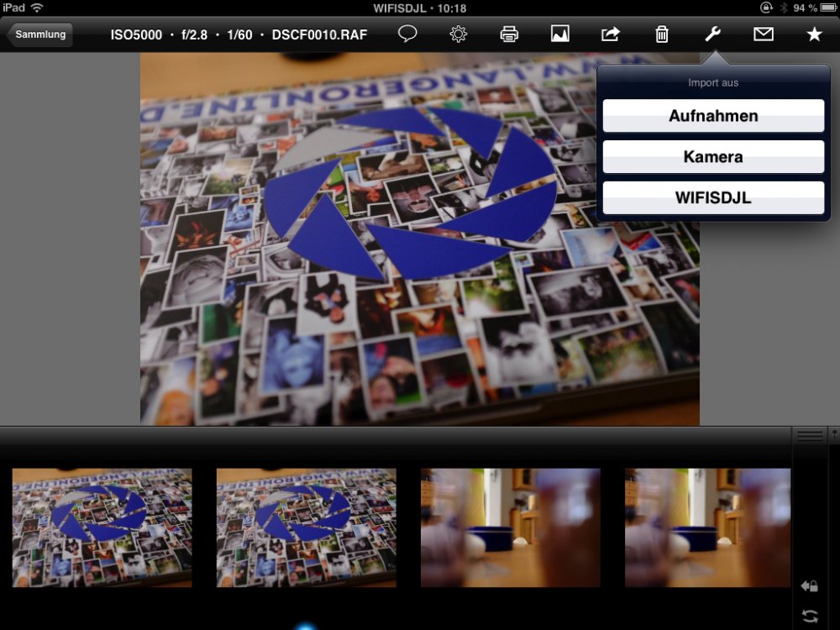840x630 pixels.
Task: Go back to Sammlung
Action: (39, 34)
